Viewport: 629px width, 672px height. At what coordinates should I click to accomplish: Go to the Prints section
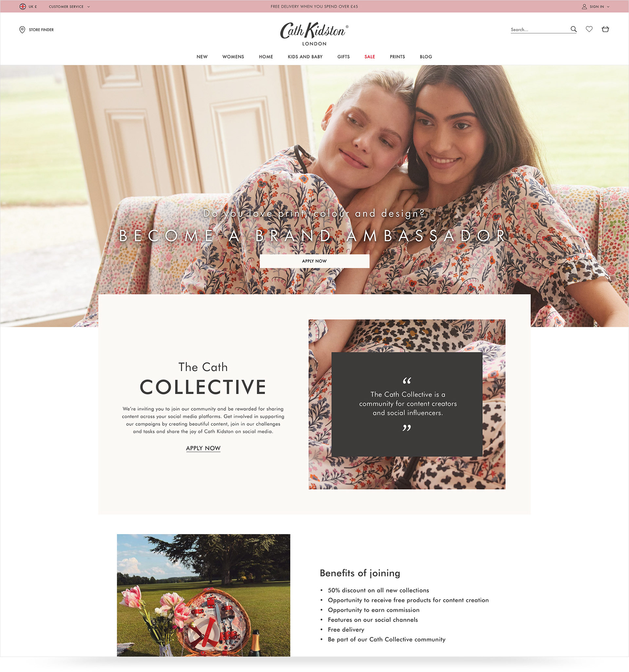tap(397, 57)
